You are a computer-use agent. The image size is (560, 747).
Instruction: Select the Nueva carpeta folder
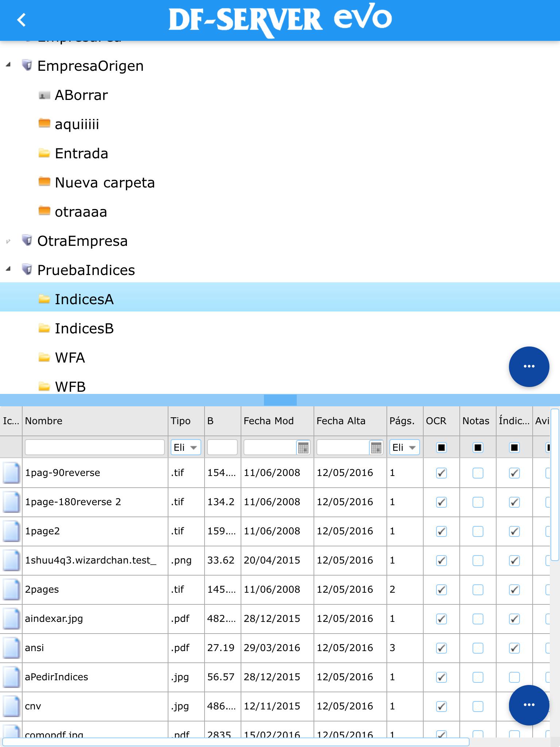(105, 183)
